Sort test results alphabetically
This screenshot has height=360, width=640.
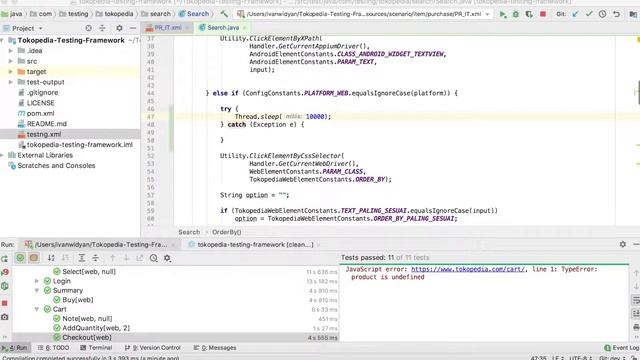[51, 258]
